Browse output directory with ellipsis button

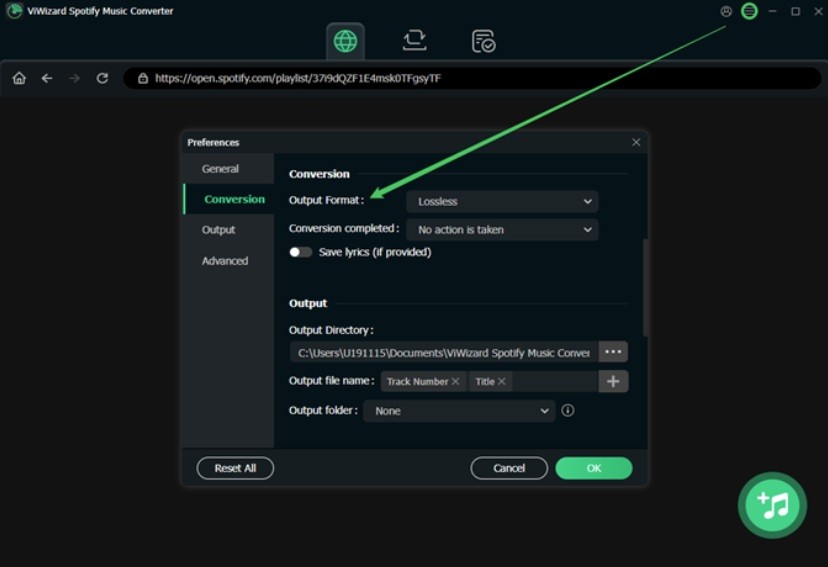coord(613,352)
